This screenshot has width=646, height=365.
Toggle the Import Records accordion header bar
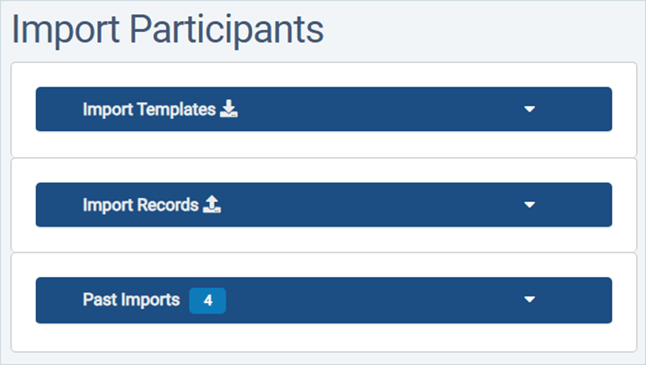coord(324,205)
